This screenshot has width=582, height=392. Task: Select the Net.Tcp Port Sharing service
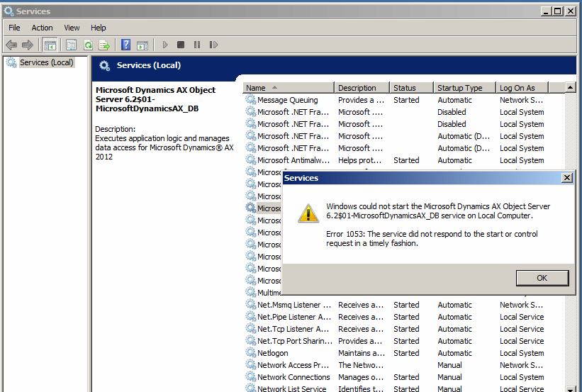click(404, 341)
